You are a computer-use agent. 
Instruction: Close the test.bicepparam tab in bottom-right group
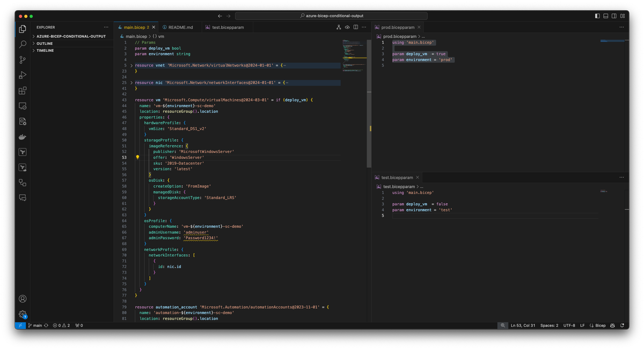tap(418, 177)
